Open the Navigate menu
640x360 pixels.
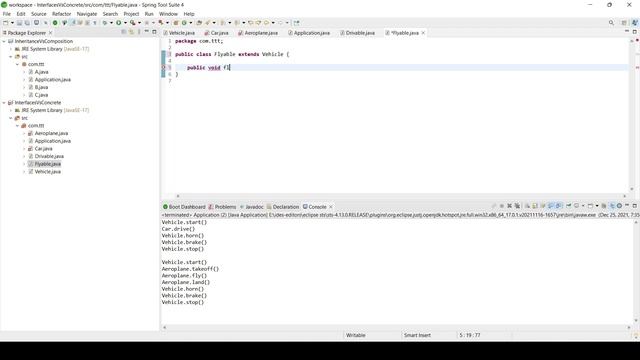[x=87, y=14]
